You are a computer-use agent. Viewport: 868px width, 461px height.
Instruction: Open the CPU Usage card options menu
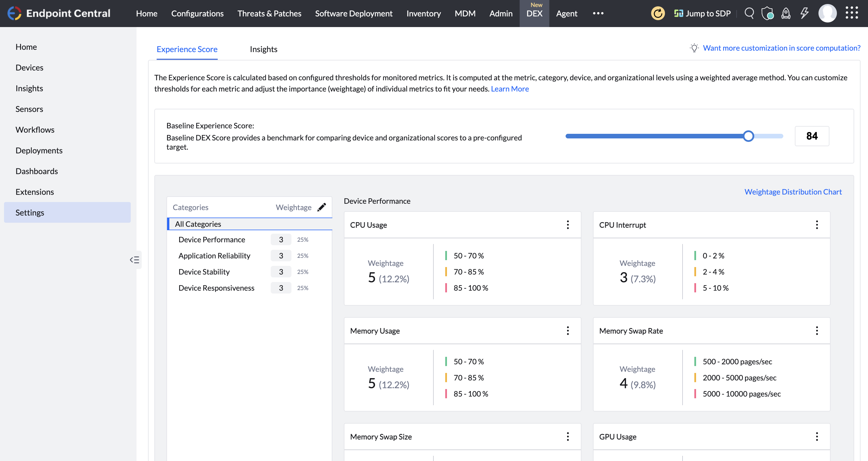pyautogui.click(x=567, y=225)
